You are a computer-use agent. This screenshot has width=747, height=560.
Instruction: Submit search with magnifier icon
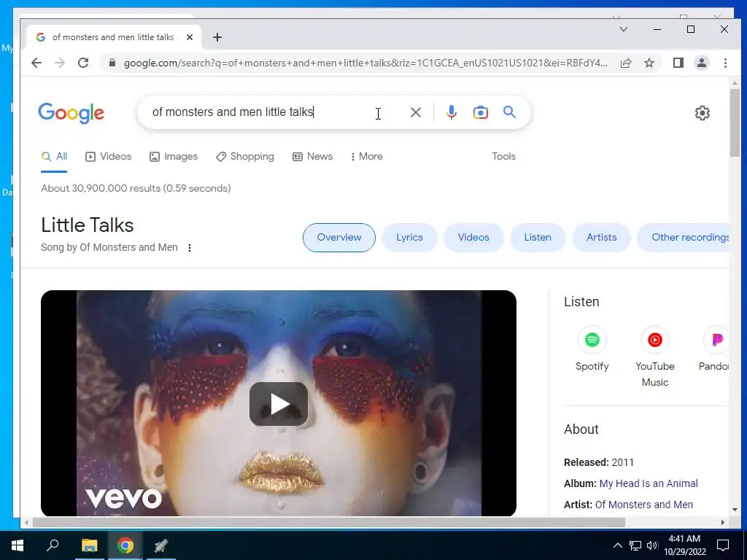pyautogui.click(x=509, y=112)
